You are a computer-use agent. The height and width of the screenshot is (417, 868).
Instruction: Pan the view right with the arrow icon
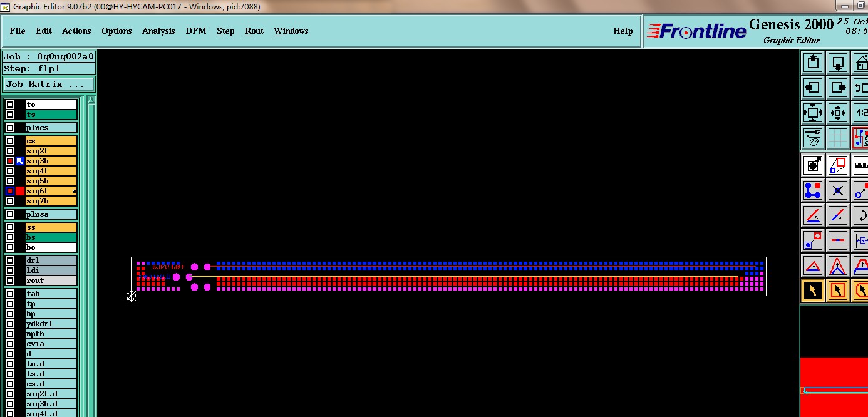click(838, 87)
